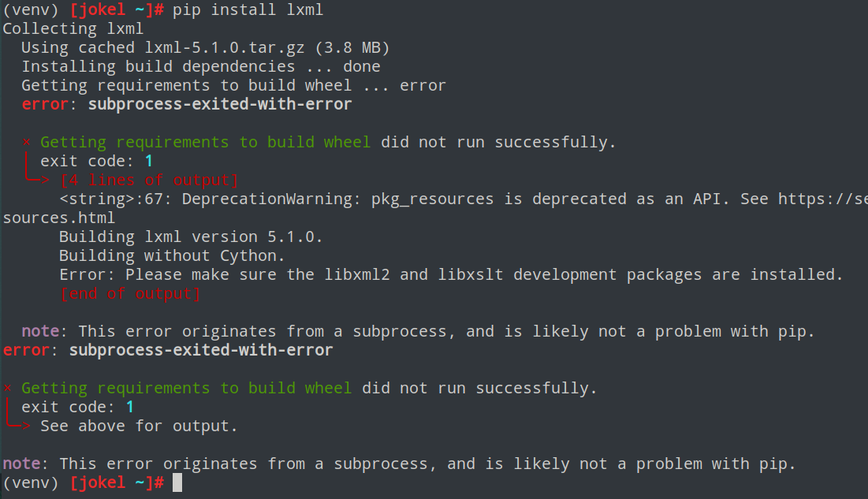Image resolution: width=868 pixels, height=499 pixels.
Task: Click the red × in the lower error summary
Action: (7, 389)
